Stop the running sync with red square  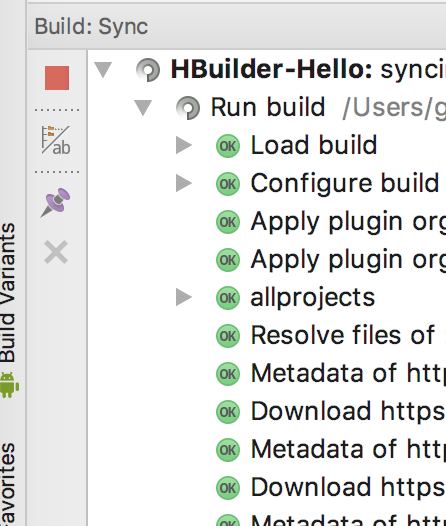click(57, 78)
